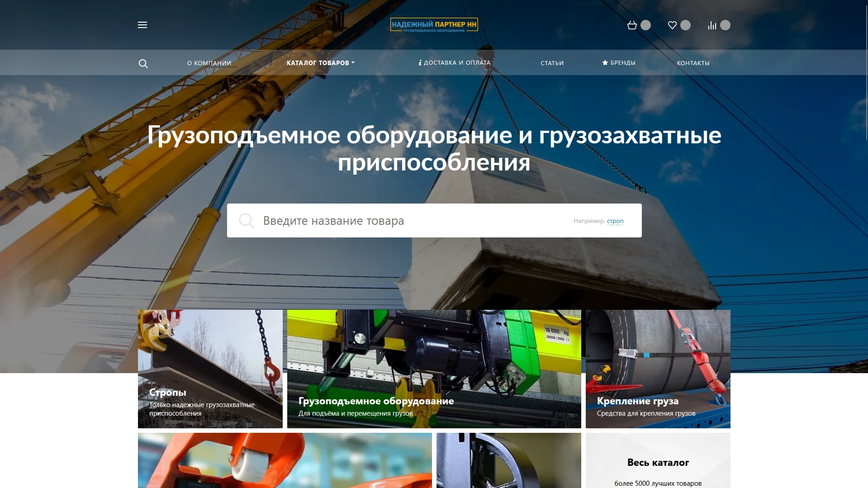The image size is (868, 488).
Task: Open the Стропы category card
Action: coord(210,369)
